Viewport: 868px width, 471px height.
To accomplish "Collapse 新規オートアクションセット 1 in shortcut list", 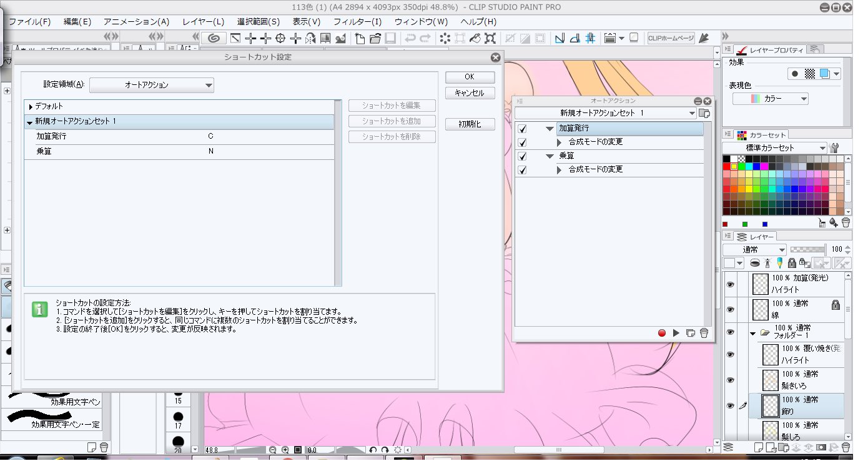I will coord(30,122).
